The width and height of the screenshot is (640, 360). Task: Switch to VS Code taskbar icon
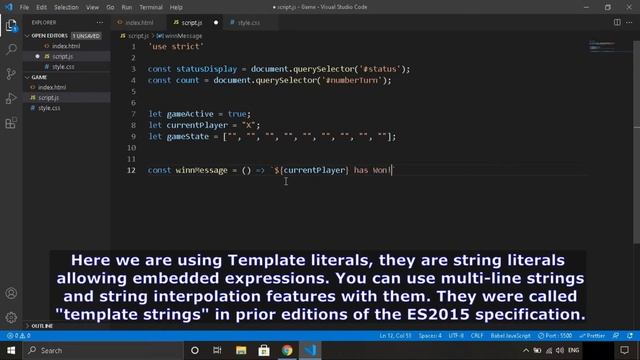click(x=310, y=350)
